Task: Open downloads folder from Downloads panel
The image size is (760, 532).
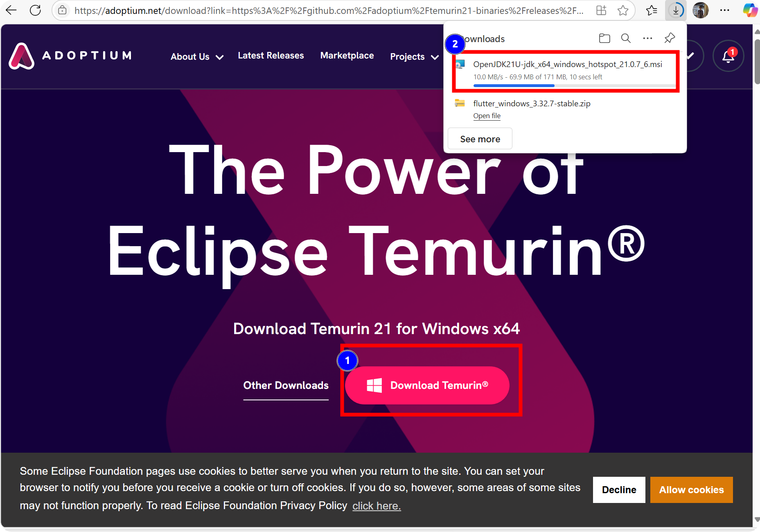Action: click(604, 38)
